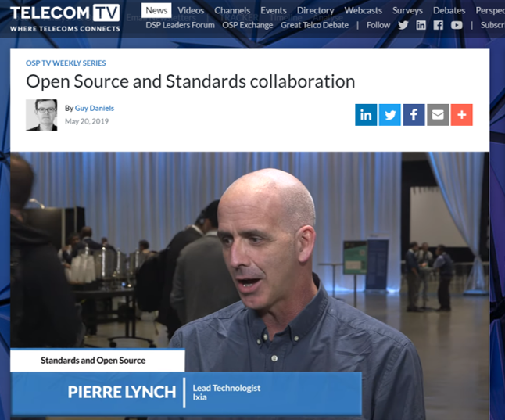This screenshot has height=420, width=505.
Task: Share article by email envelope icon
Action: 438,115
